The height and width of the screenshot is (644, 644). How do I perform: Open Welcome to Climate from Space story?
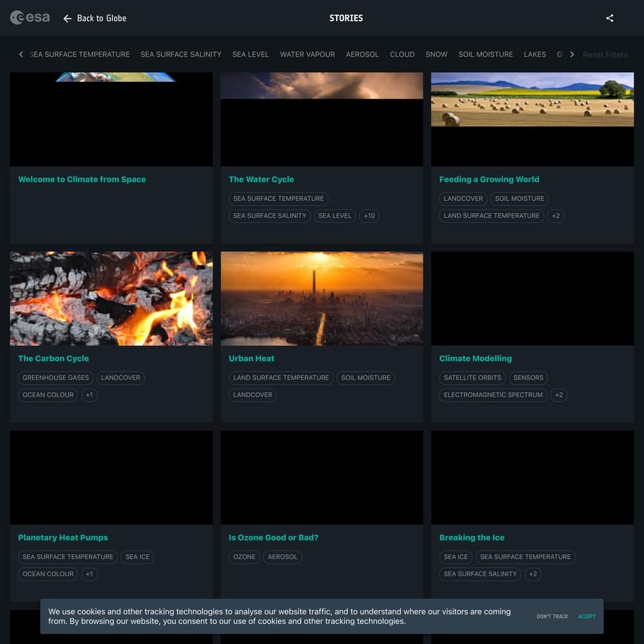(x=82, y=180)
